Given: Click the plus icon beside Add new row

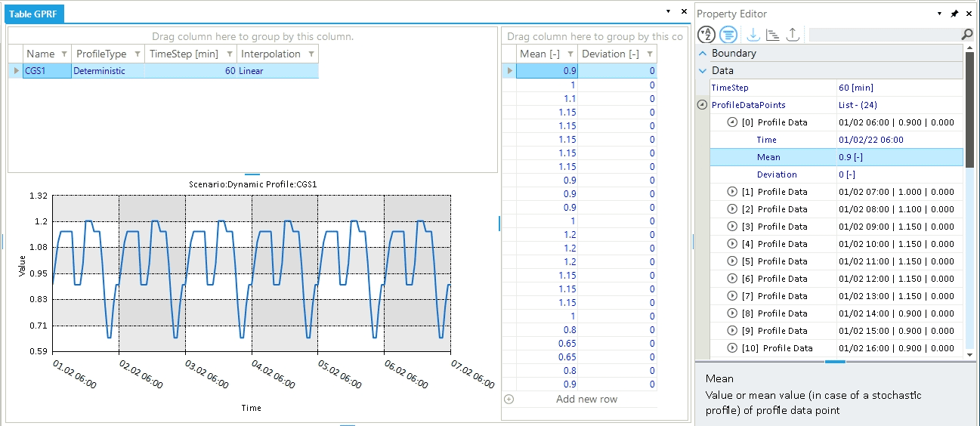Looking at the screenshot, I should (509, 399).
